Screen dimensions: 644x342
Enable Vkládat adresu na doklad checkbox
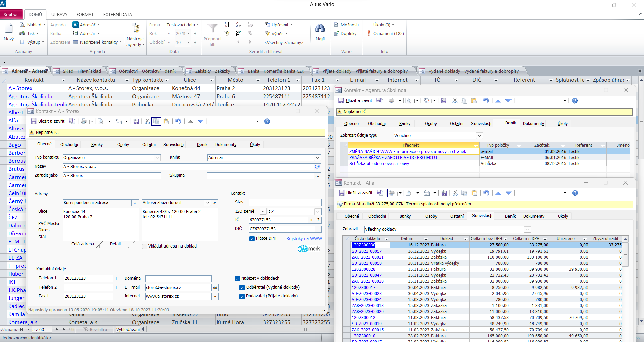pos(145,246)
